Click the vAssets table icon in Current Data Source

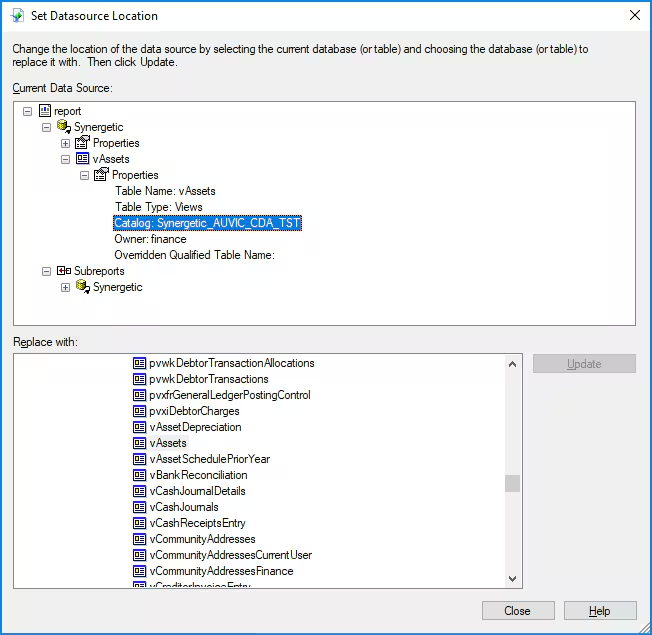click(x=82, y=158)
